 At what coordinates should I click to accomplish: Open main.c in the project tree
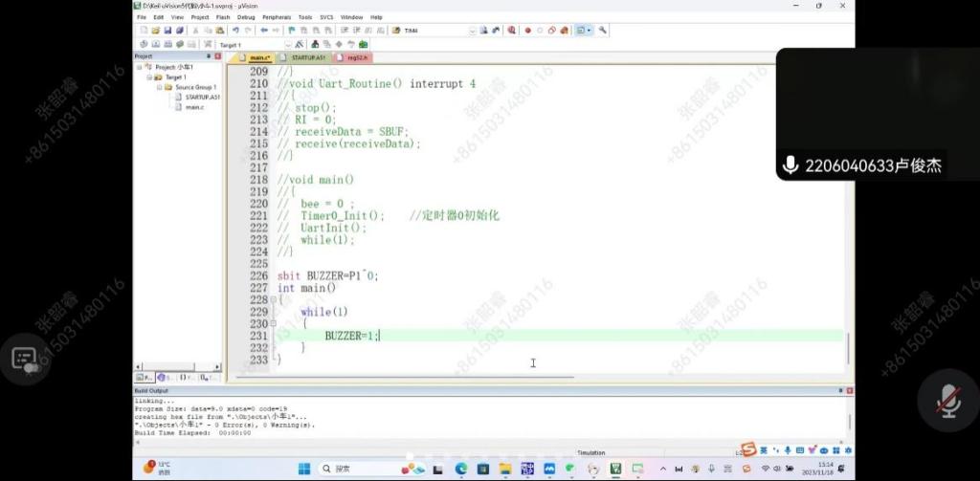pyautogui.click(x=194, y=107)
